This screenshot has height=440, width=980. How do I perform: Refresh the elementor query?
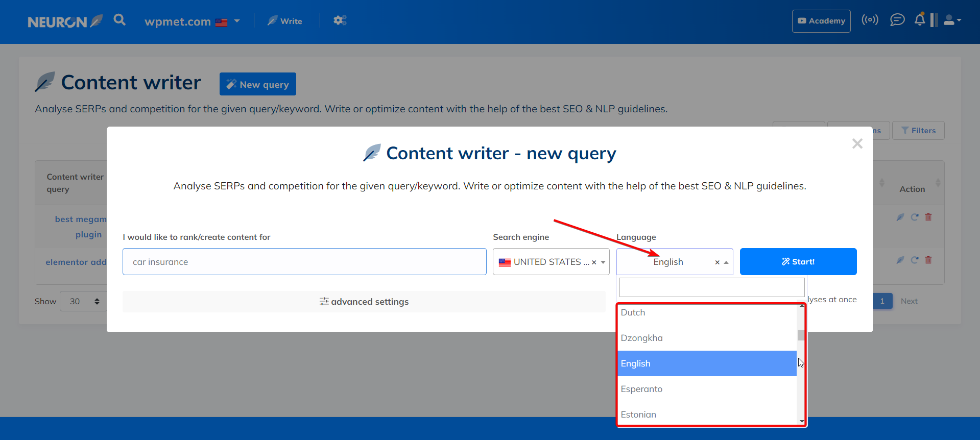click(915, 260)
